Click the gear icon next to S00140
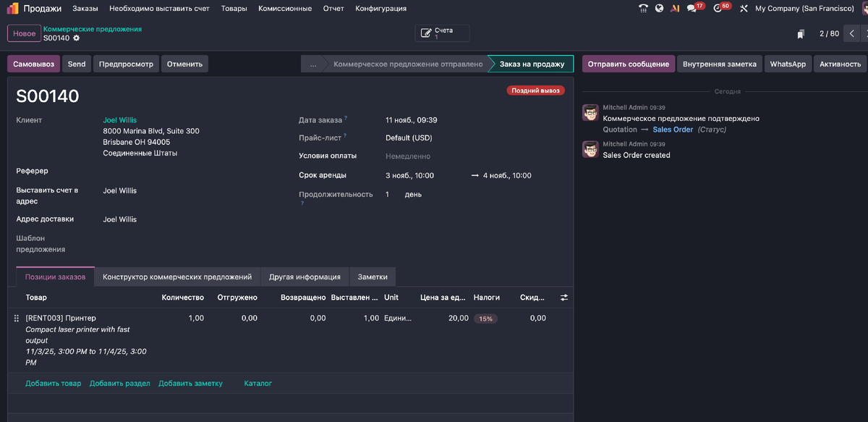Screen dimensions: 868x422 coord(77,38)
